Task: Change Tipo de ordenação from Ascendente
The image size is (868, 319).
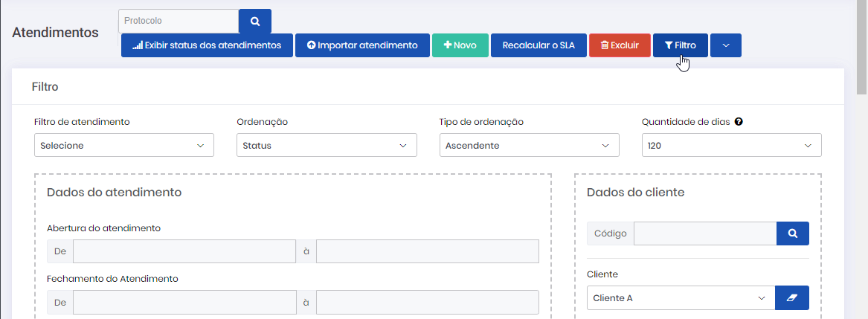Action: [529, 146]
